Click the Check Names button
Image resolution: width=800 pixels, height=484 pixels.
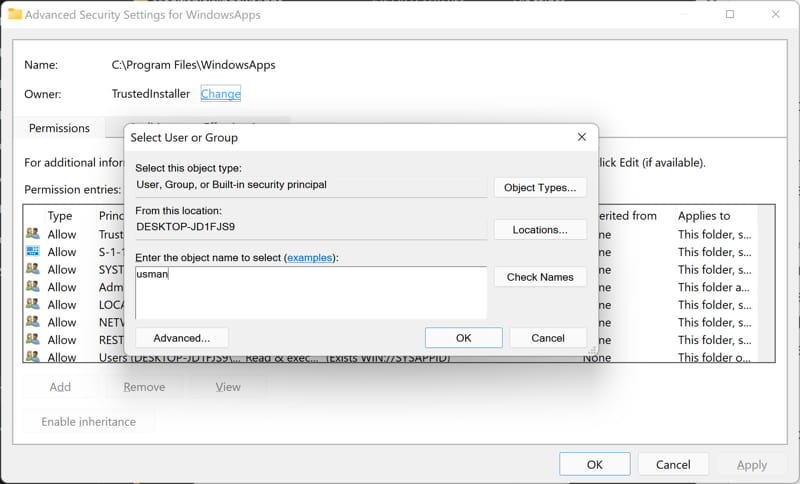(540, 277)
